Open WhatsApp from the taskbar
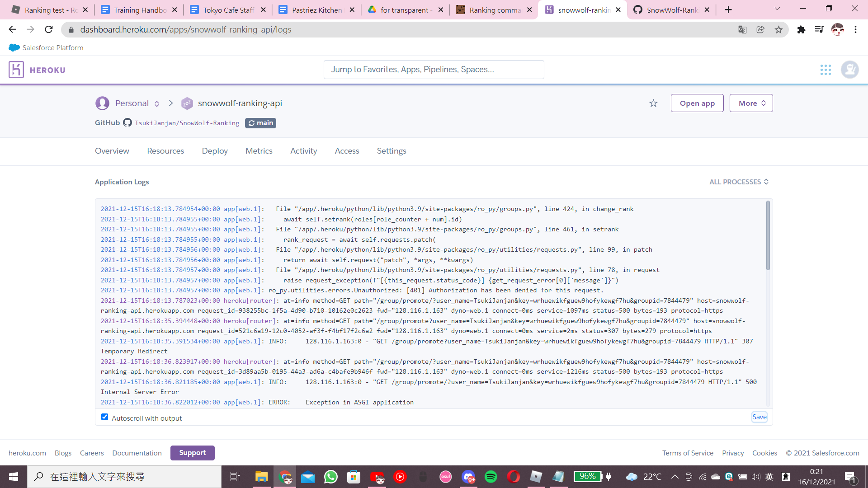 [x=331, y=477]
